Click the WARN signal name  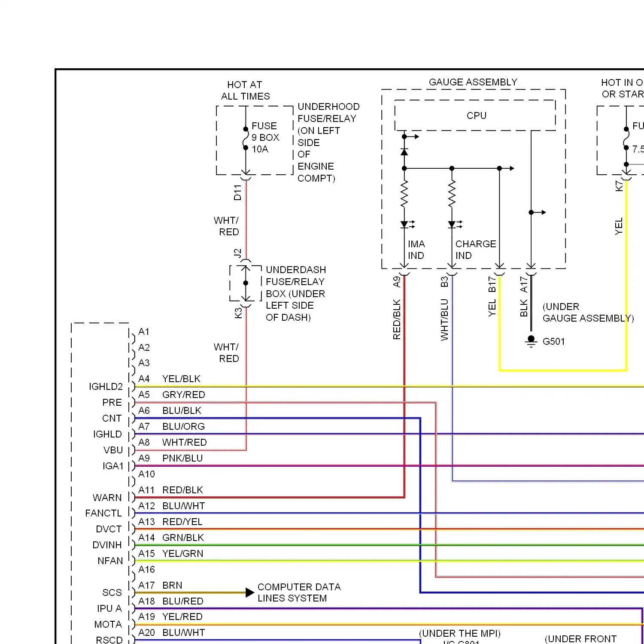tap(107, 498)
